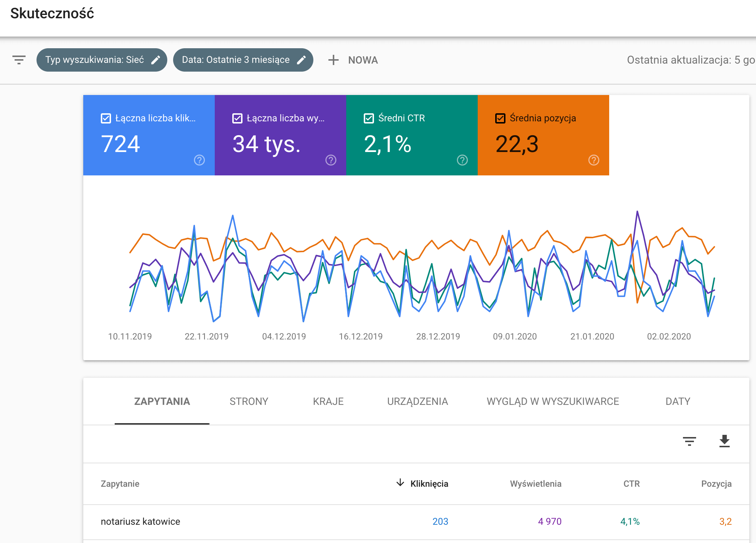This screenshot has width=756, height=543.
Task: Select the purple total impressions metric card
Action: (x=280, y=135)
